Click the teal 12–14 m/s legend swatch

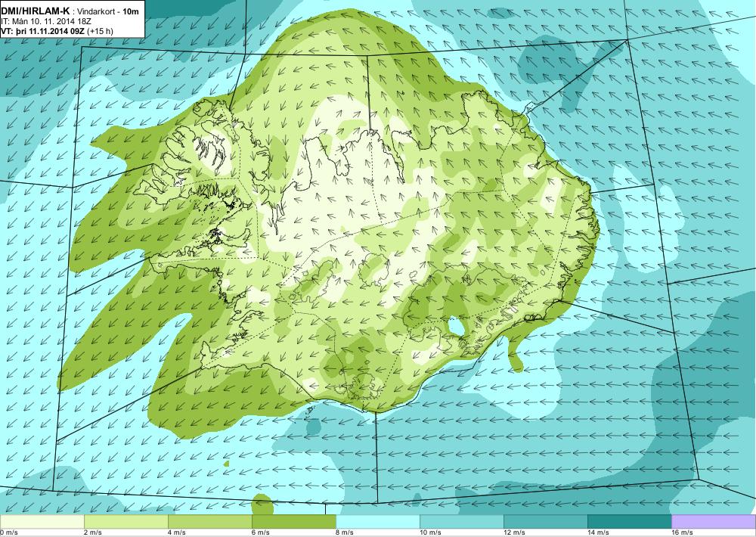(545, 522)
